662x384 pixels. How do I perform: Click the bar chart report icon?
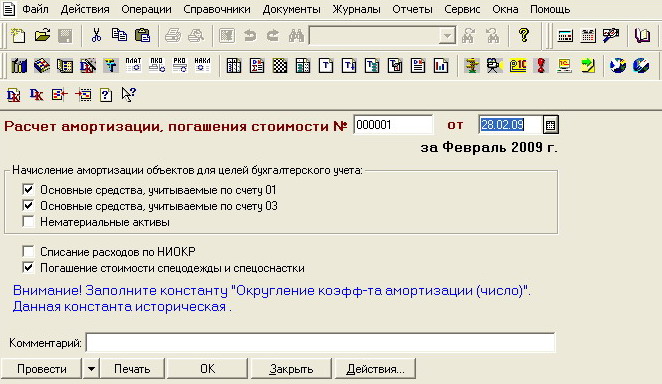[441, 66]
